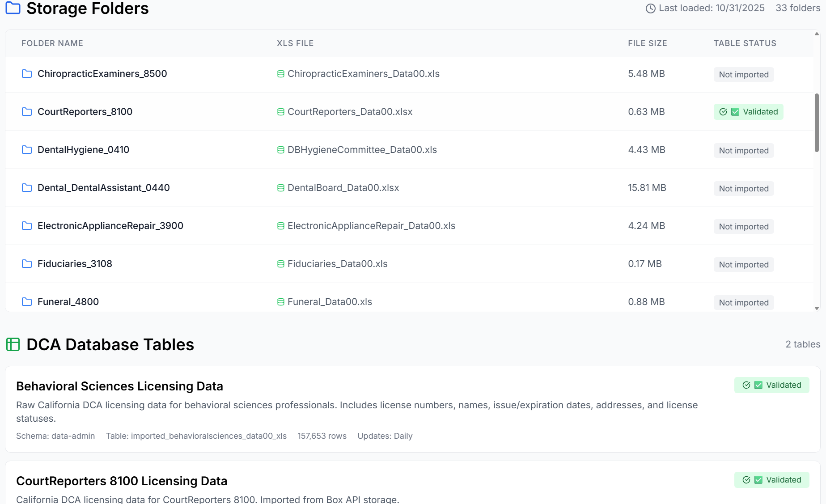826x504 pixels.
Task: Click the Storage Folders header folder icon
Action: pos(13,8)
